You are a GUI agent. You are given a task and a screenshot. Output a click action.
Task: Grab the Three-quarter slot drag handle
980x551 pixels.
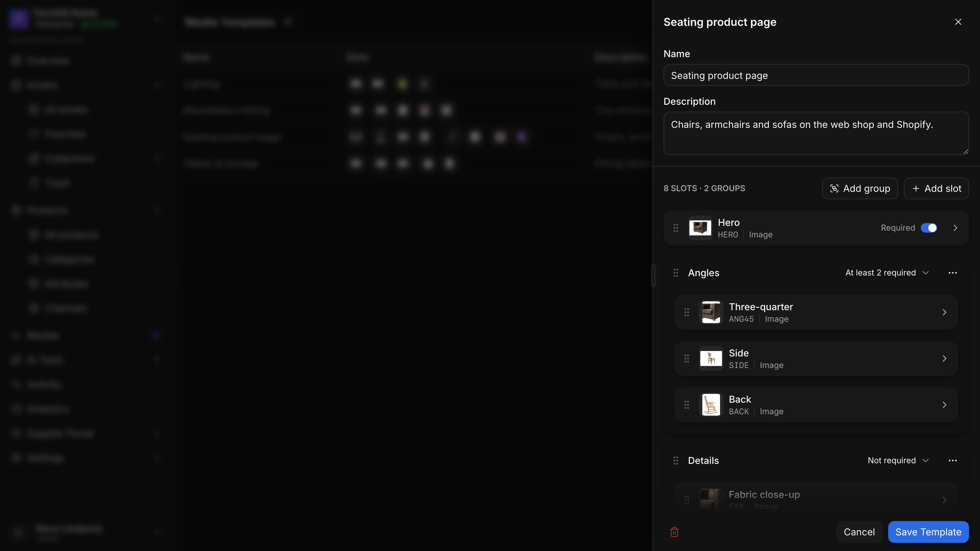click(x=687, y=312)
